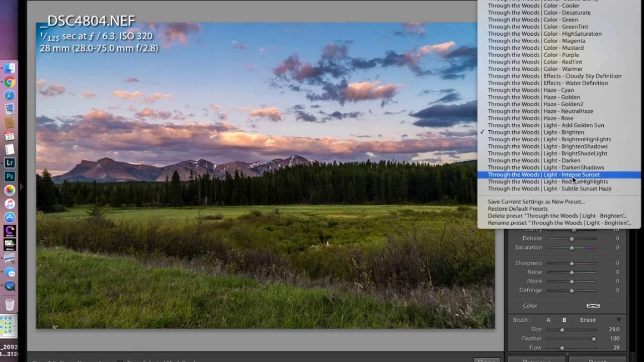
Task: Click the brush Feather slider handle
Action: pos(594,339)
